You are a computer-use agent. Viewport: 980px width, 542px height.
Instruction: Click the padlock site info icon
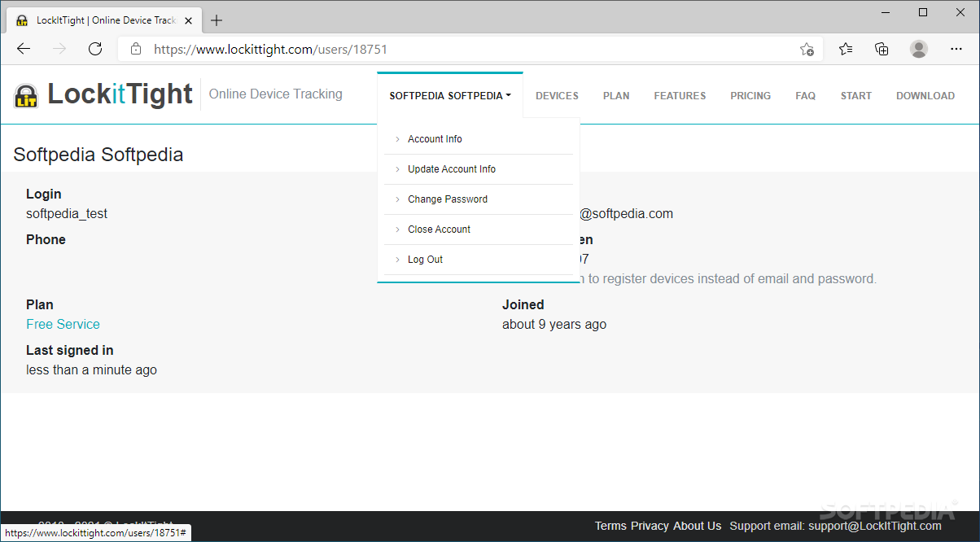pos(136,49)
